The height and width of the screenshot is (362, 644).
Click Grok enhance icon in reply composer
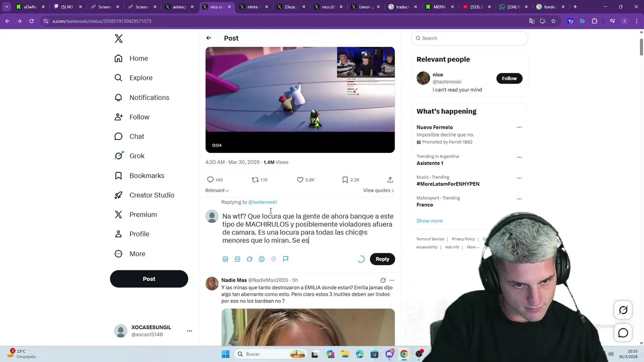(x=250, y=259)
